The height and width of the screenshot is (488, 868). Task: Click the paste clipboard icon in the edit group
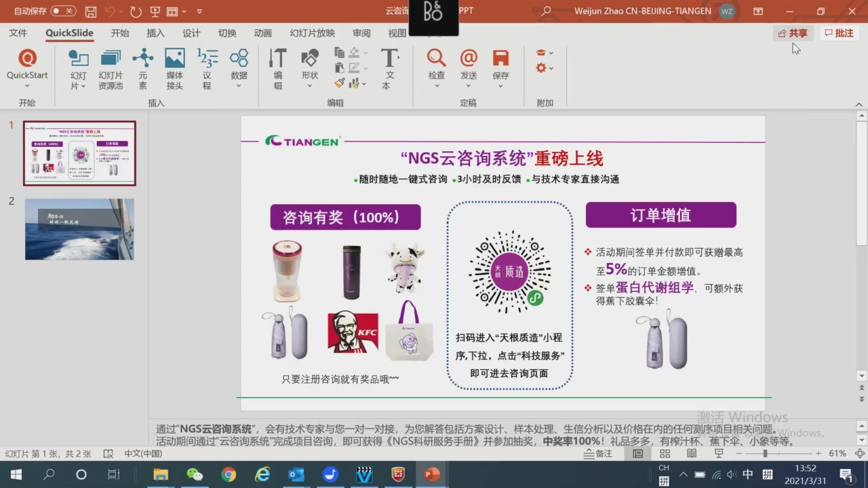coord(340,68)
